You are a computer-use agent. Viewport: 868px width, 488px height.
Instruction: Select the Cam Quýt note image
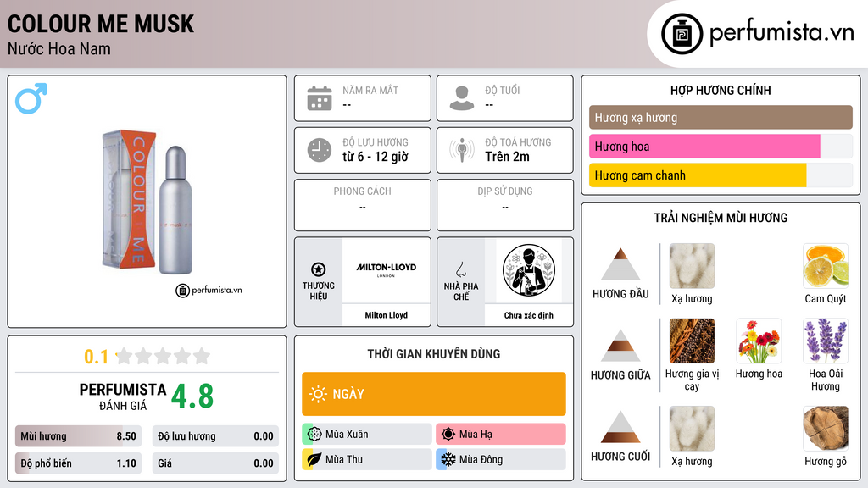click(x=826, y=265)
